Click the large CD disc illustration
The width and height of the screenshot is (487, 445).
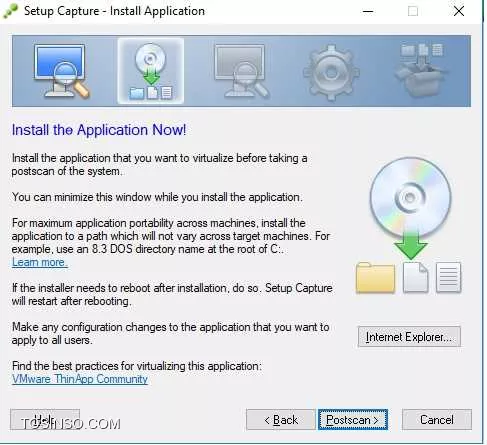pos(410,197)
